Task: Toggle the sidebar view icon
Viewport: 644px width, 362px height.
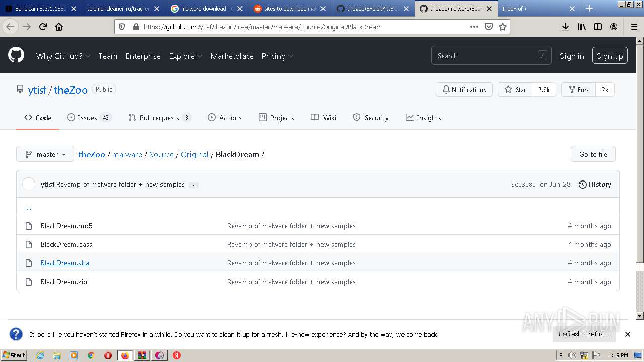Action: pos(598,27)
